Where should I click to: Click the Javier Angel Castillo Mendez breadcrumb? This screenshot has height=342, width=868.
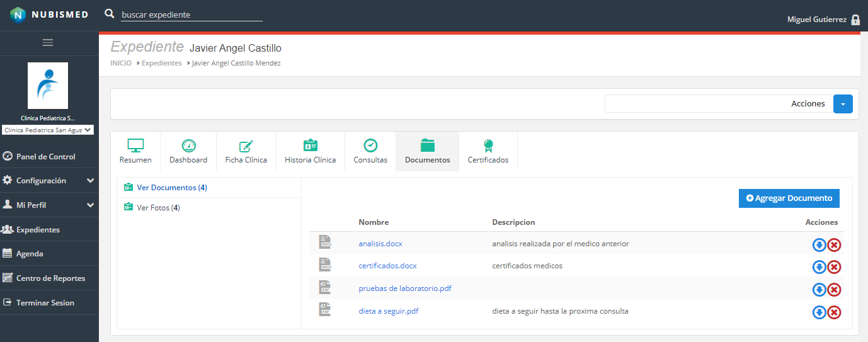coord(236,63)
